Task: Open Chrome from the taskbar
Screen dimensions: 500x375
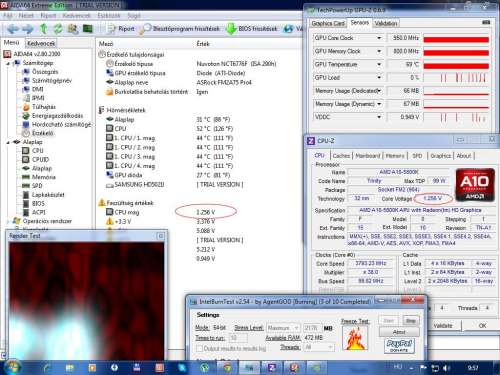Action: (227, 368)
